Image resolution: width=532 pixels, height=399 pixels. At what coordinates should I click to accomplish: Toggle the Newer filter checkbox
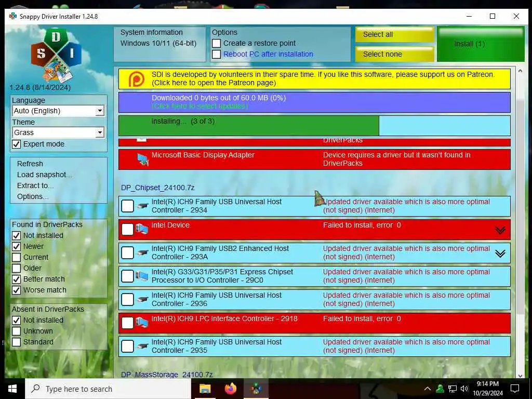[16, 246]
